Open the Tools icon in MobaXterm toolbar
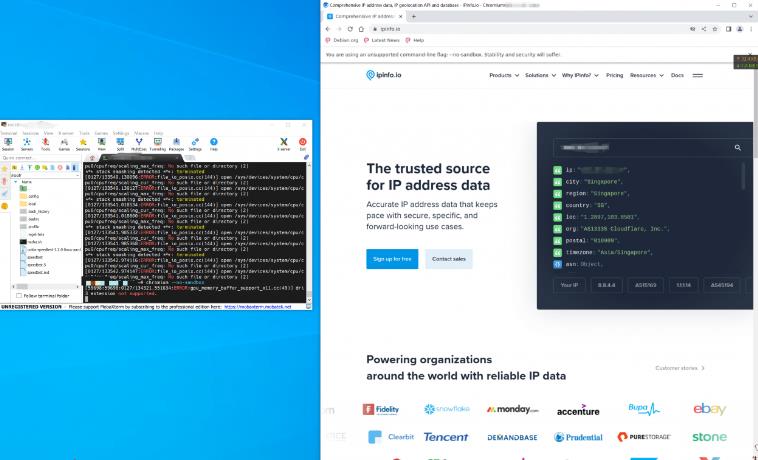Screen dimensions: 758x460 45,144
